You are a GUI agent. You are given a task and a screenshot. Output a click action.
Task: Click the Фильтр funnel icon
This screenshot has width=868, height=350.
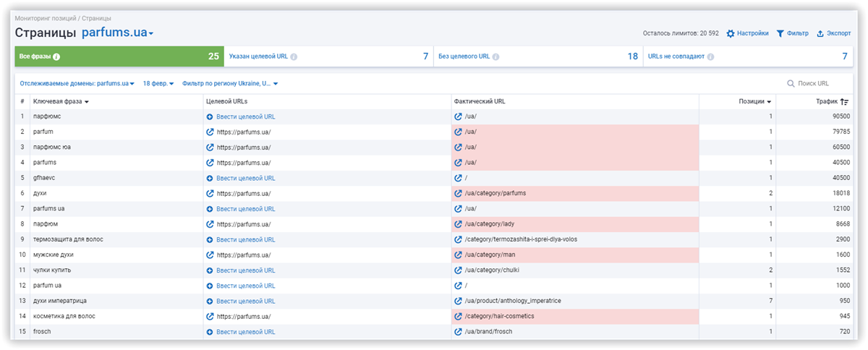(x=780, y=33)
